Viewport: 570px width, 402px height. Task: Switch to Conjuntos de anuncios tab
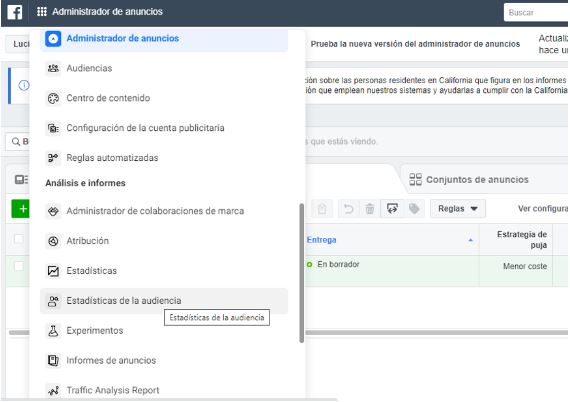point(469,180)
